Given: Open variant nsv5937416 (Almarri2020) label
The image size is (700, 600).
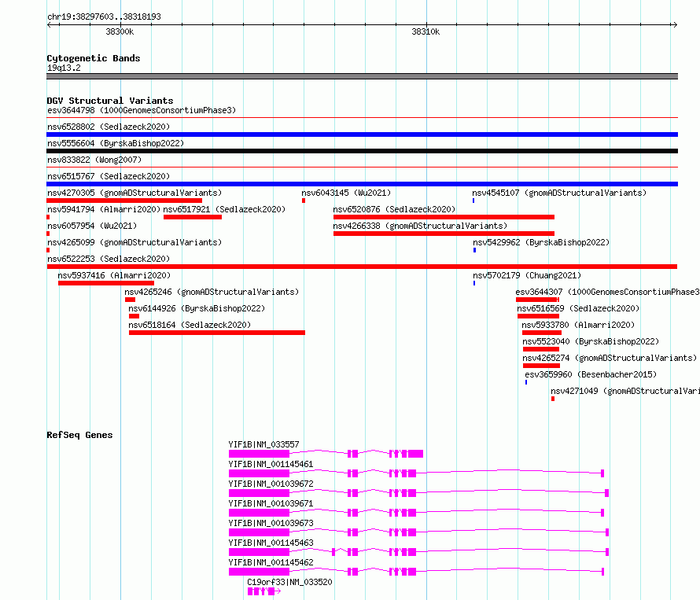Looking at the screenshot, I should 114,275.
